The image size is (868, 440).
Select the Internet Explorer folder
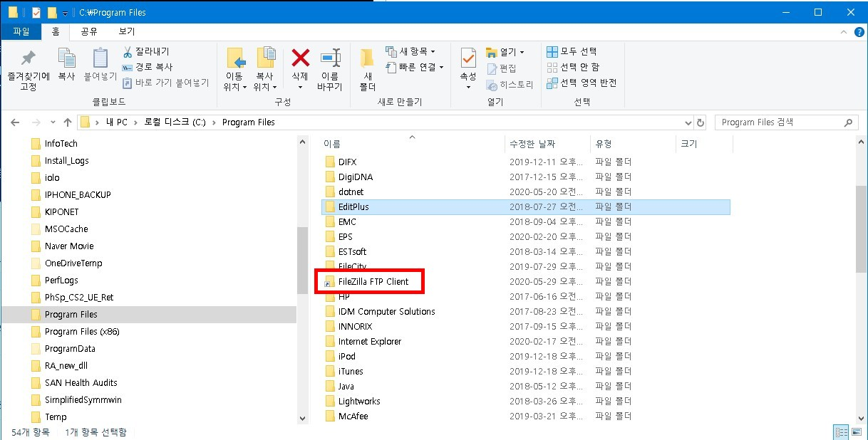tap(370, 341)
